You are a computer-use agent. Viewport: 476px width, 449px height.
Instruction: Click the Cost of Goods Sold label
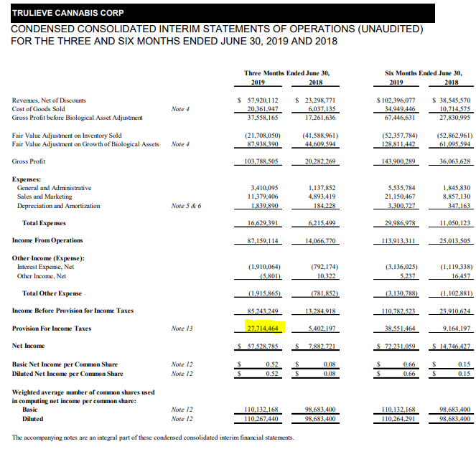[x=38, y=108]
